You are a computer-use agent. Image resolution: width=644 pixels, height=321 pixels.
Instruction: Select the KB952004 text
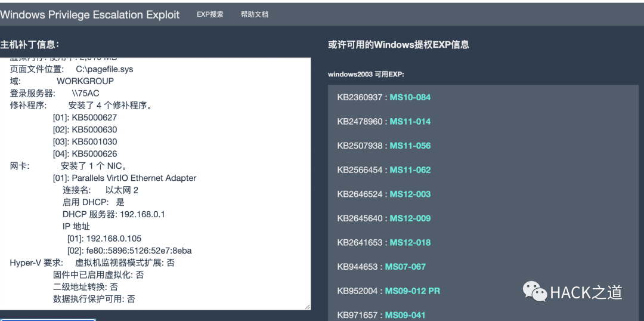357,291
